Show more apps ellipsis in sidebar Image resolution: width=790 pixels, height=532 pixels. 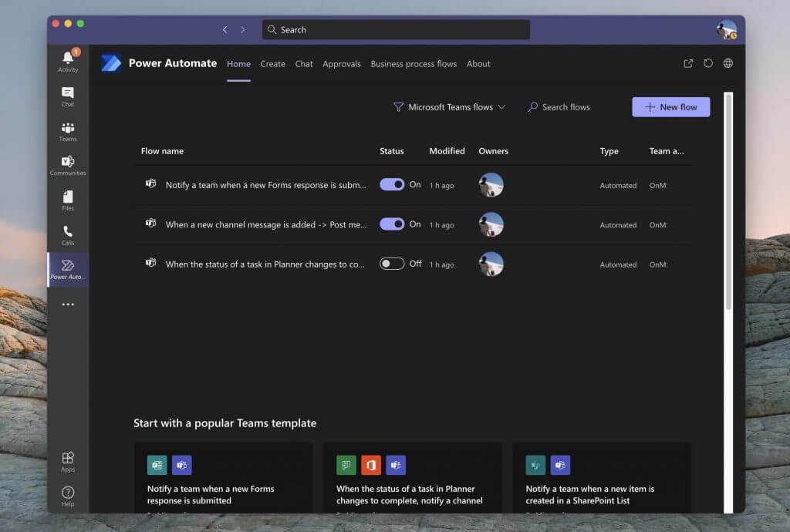(x=68, y=305)
